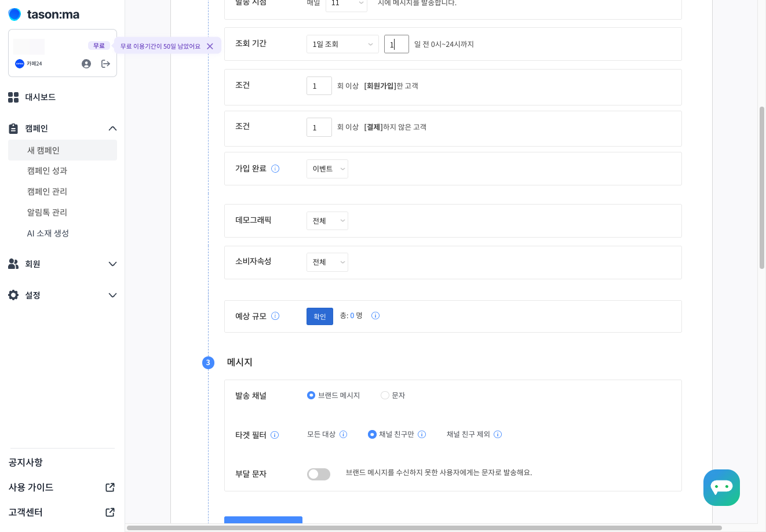Click the tason:ma logo

[x=44, y=14]
